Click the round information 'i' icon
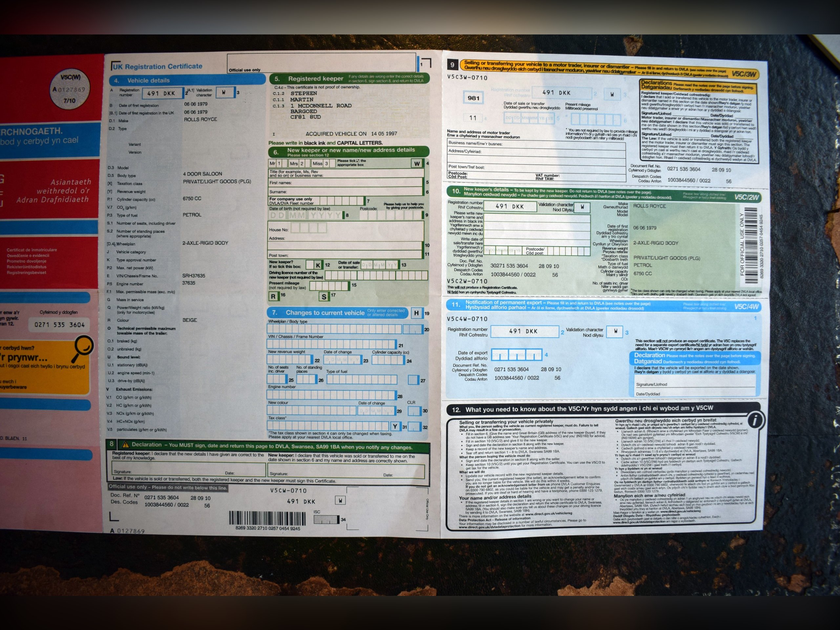Image resolution: width=840 pixels, height=630 pixels. 755,420
